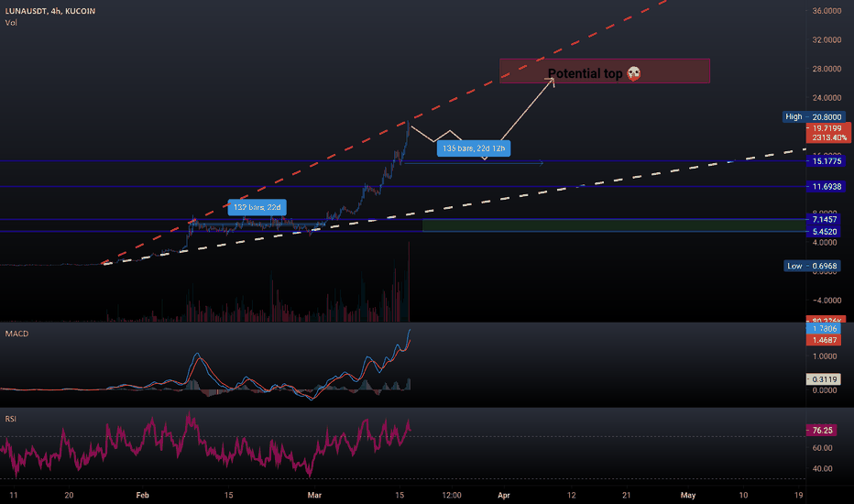Viewport: 854px width, 504px height.
Task: Select the red Potential top zone rectangle
Action: pyautogui.click(x=605, y=71)
